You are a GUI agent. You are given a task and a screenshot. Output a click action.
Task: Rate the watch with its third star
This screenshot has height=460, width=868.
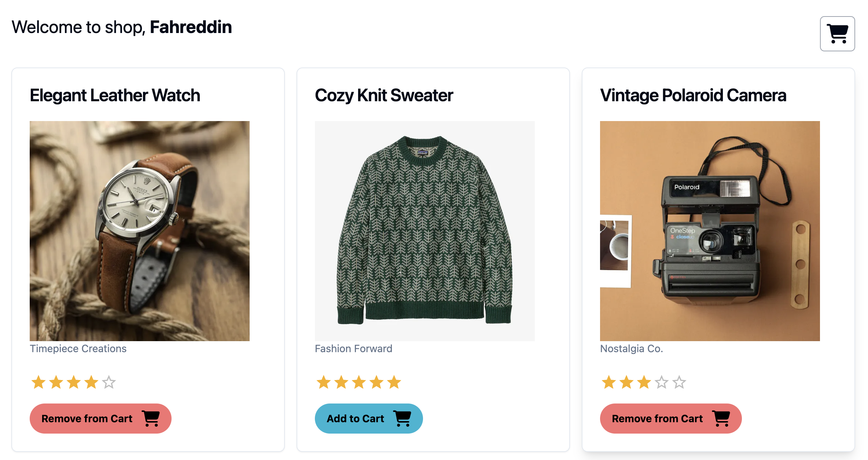(x=73, y=382)
